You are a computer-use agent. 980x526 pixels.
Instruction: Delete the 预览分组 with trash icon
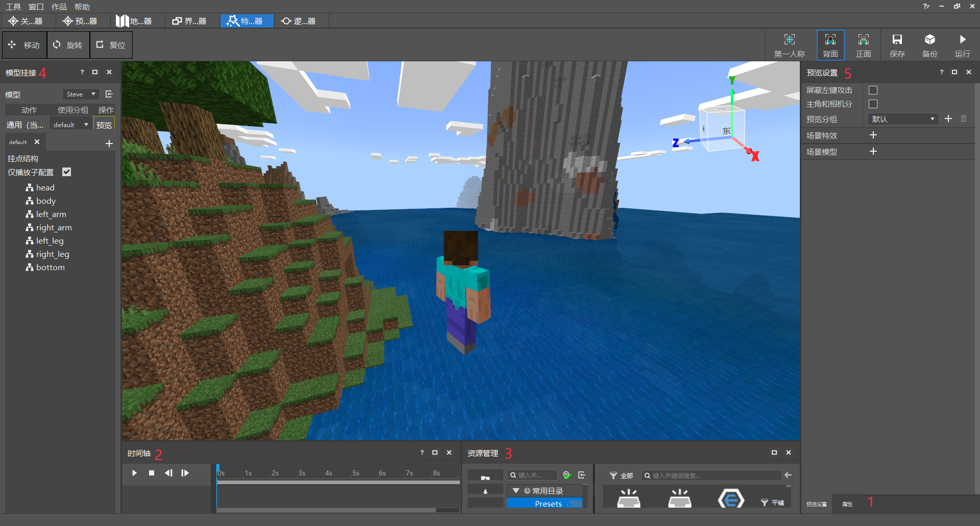coord(964,118)
